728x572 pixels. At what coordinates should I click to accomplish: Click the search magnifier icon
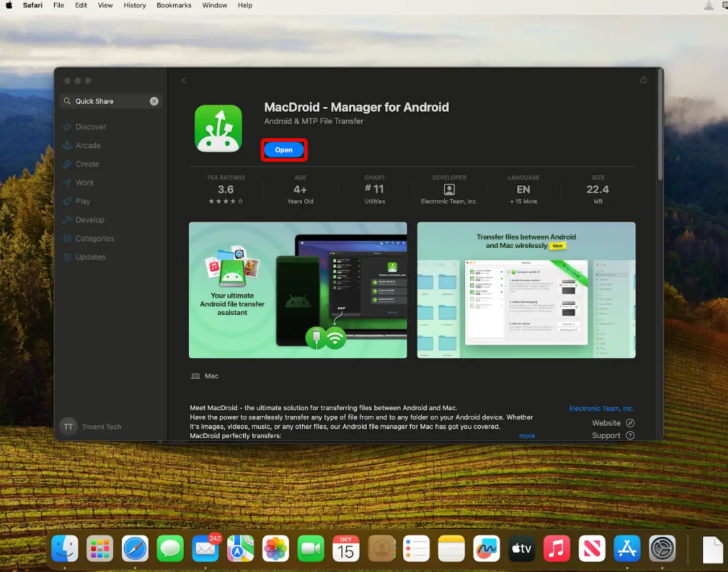point(68,101)
